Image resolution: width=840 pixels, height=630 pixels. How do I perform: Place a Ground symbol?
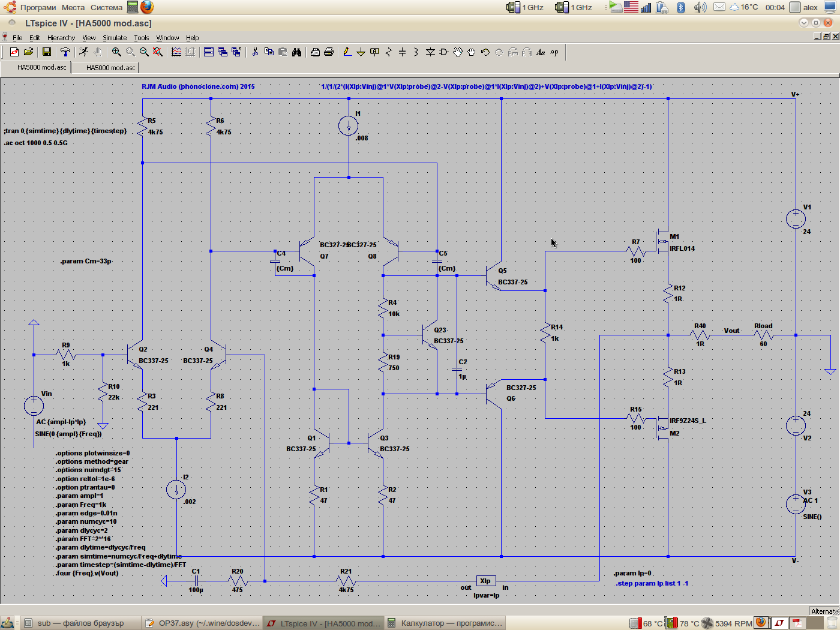click(361, 52)
